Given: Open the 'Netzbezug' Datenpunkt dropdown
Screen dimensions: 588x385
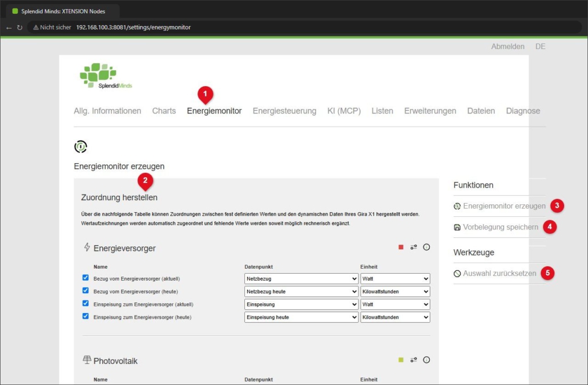Looking at the screenshot, I should pos(301,279).
